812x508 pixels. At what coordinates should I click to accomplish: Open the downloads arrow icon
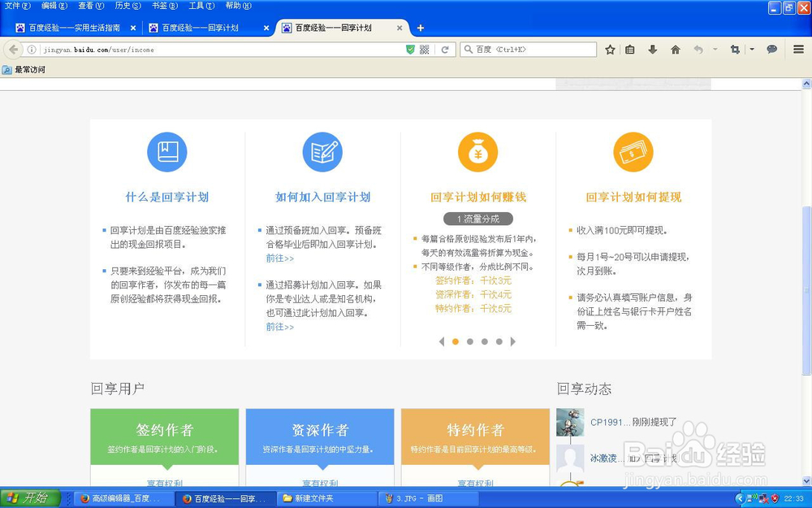tap(653, 50)
